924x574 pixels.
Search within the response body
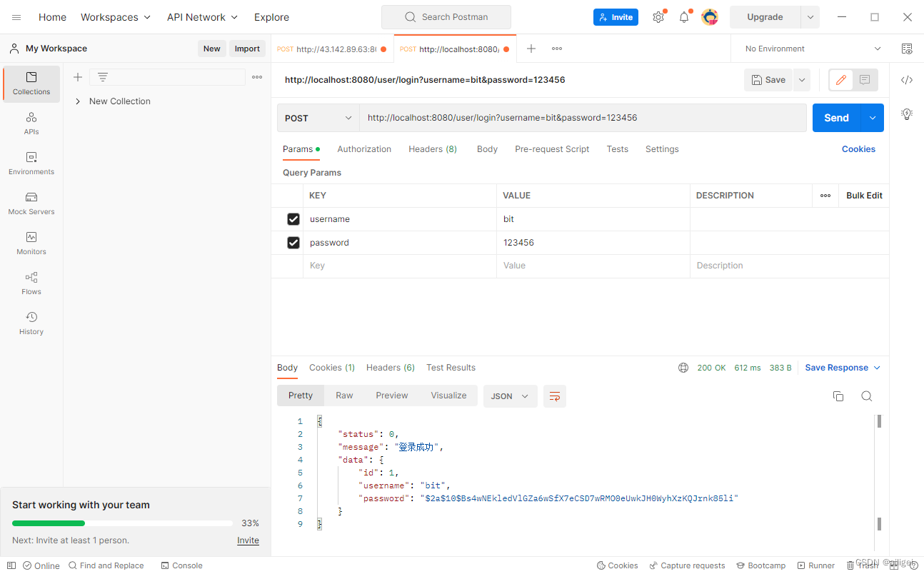866,396
